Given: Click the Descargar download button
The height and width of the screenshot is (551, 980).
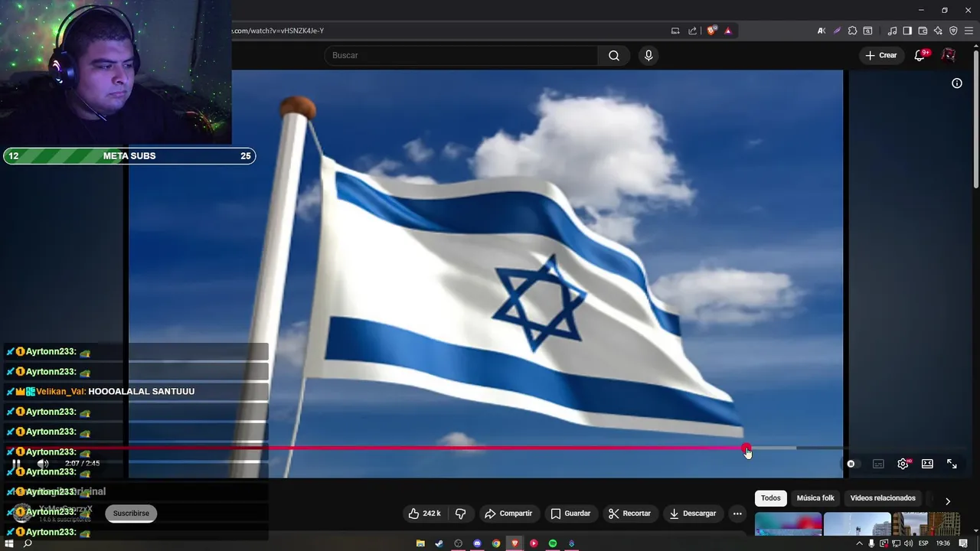Looking at the screenshot, I should (x=692, y=514).
